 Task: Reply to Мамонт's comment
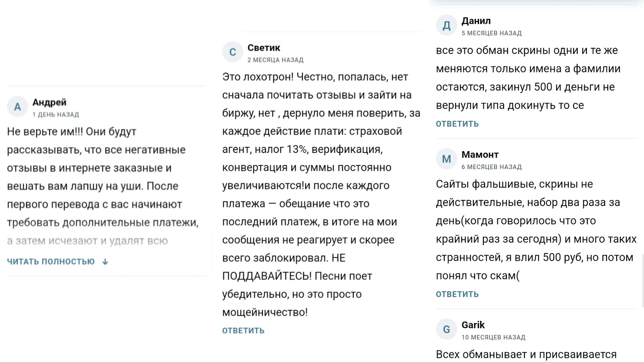[457, 294]
